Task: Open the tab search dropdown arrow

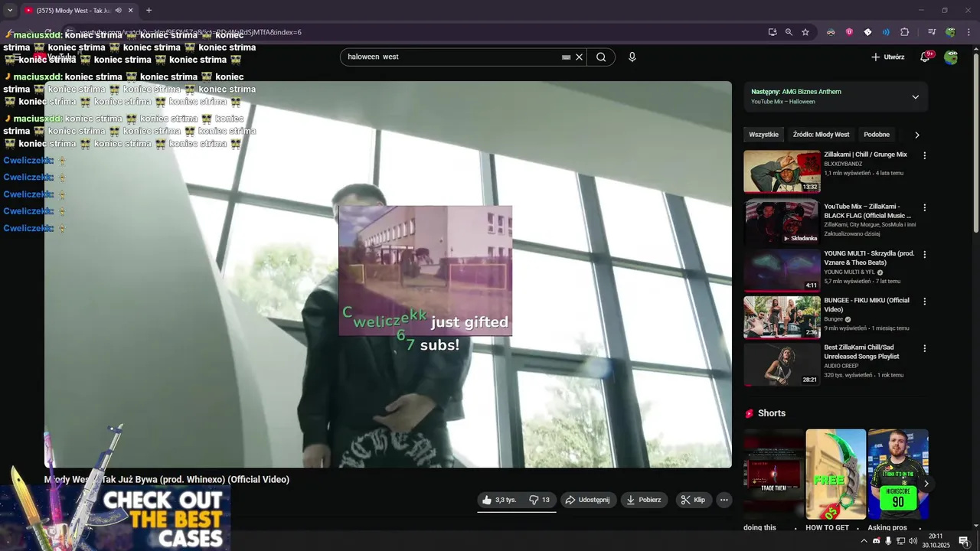Action: (x=10, y=11)
